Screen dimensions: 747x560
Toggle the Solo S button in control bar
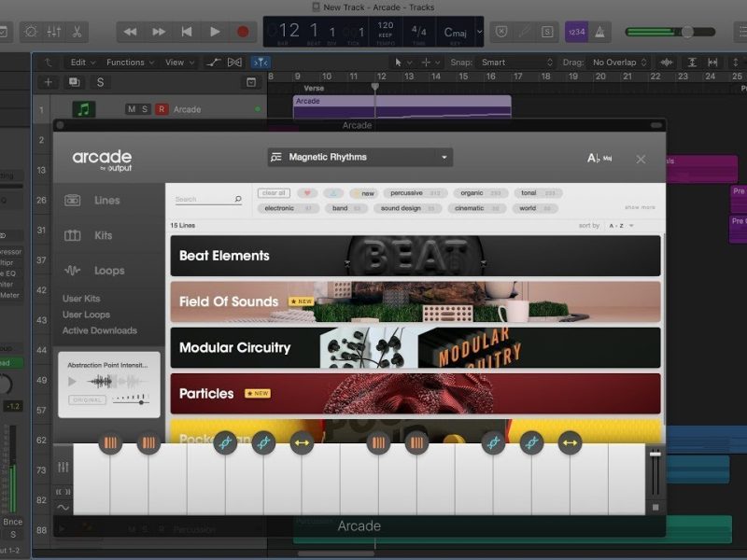point(547,32)
